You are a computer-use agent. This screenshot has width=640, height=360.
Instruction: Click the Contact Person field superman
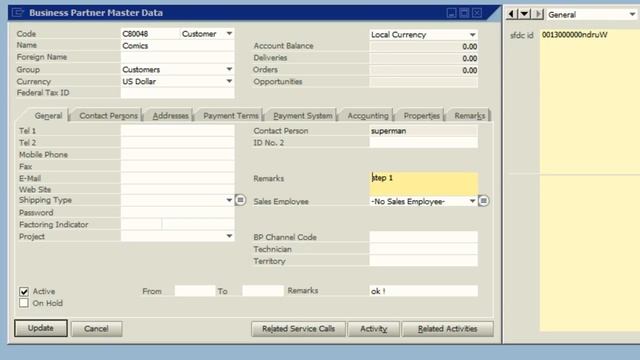[x=423, y=131]
